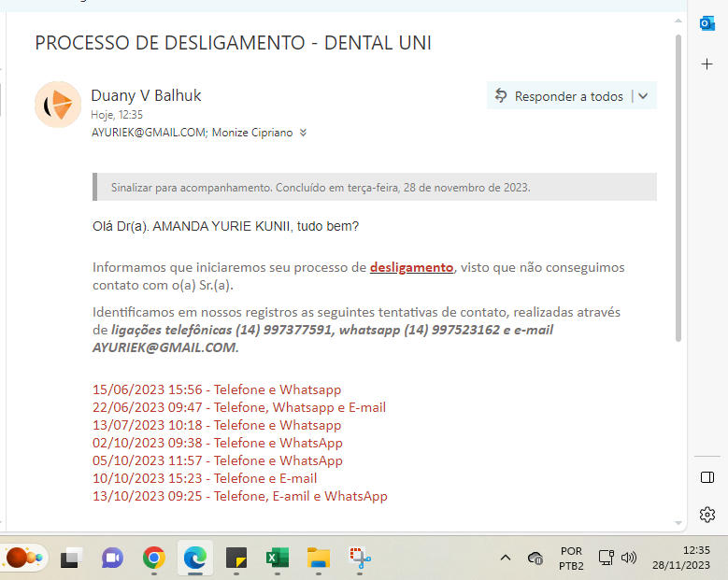Open Sticky Notes from the taskbar
The width and height of the screenshot is (728, 580).
point(236,558)
